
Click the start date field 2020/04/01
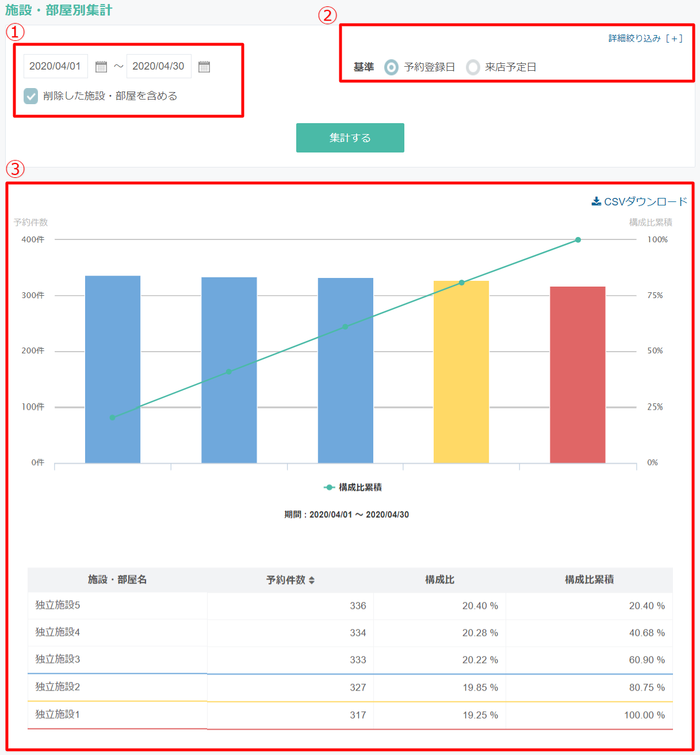coord(55,66)
